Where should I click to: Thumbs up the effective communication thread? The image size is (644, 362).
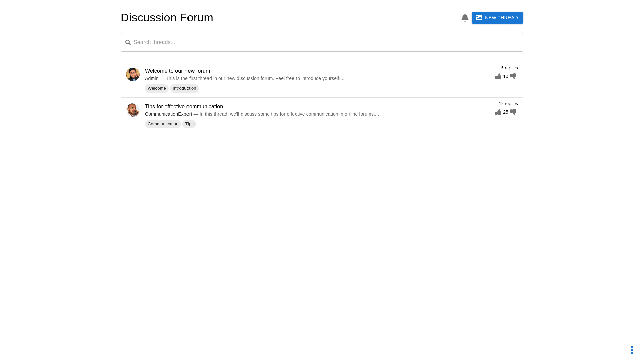498,112
